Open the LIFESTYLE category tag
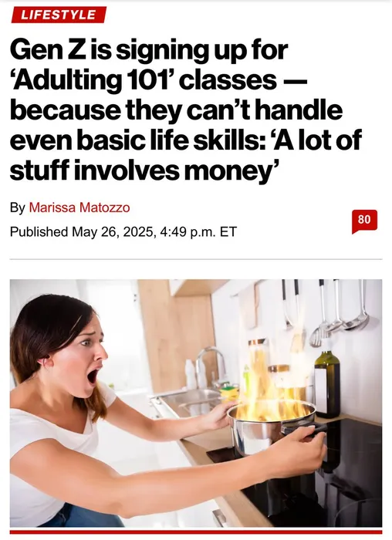Screen dimensions: 392x540 click(59, 15)
